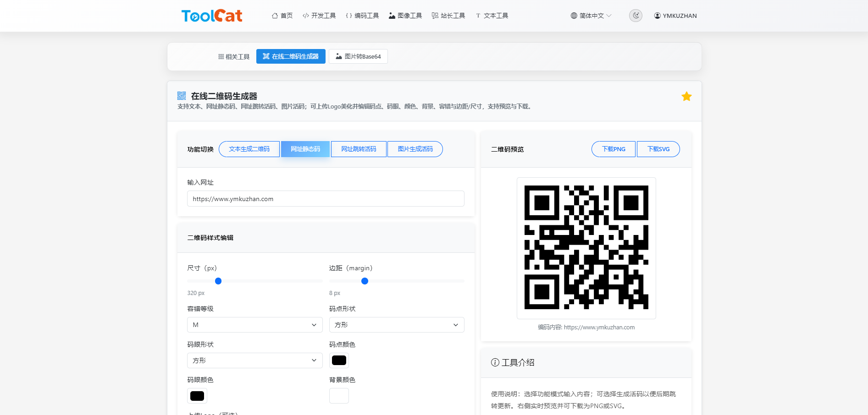Click the 下载SVG download button
The height and width of the screenshot is (415, 868).
click(x=658, y=149)
